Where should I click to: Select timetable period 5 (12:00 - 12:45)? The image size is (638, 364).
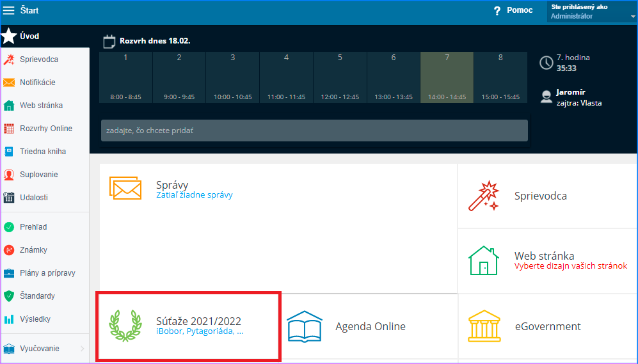point(340,77)
